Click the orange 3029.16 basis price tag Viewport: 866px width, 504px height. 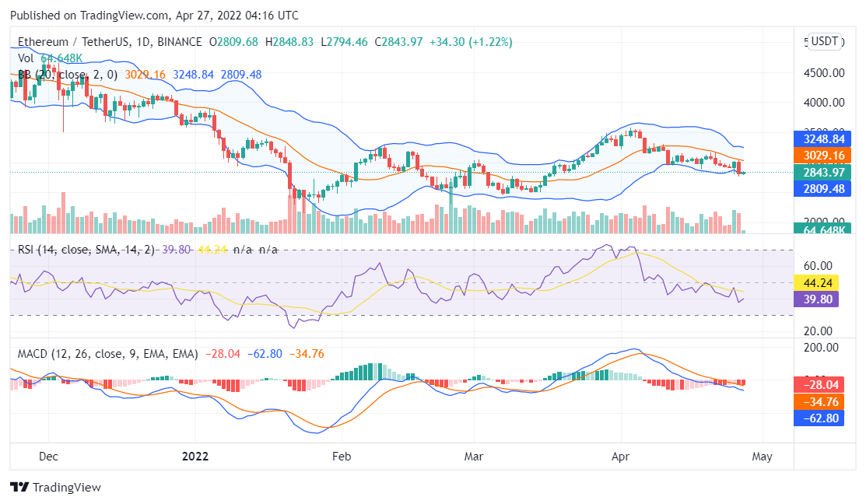(824, 155)
